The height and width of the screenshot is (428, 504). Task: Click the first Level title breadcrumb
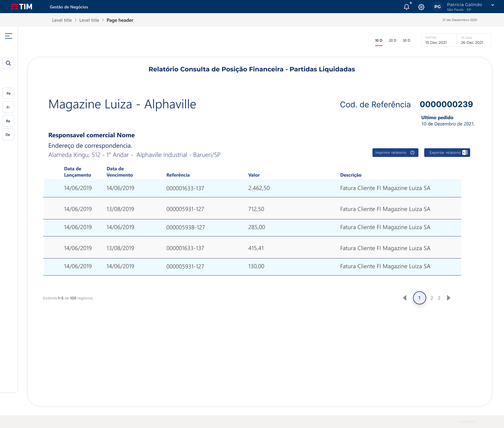tap(62, 20)
